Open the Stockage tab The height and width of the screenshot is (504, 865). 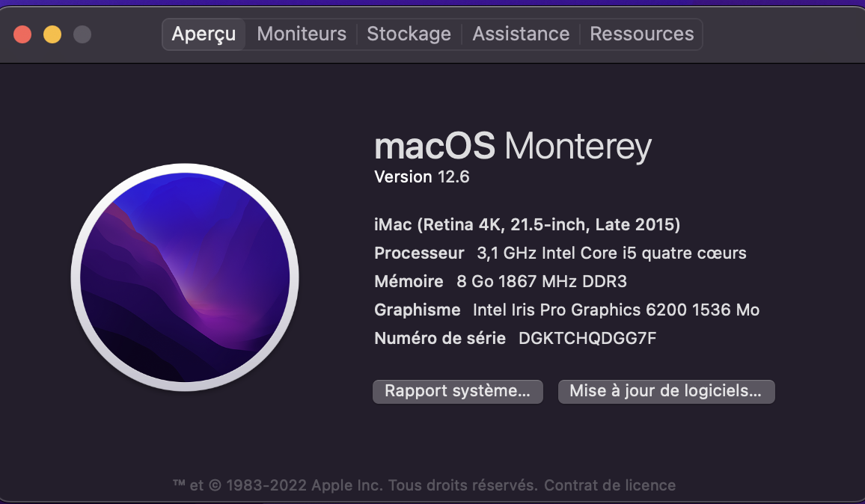pyautogui.click(x=409, y=34)
